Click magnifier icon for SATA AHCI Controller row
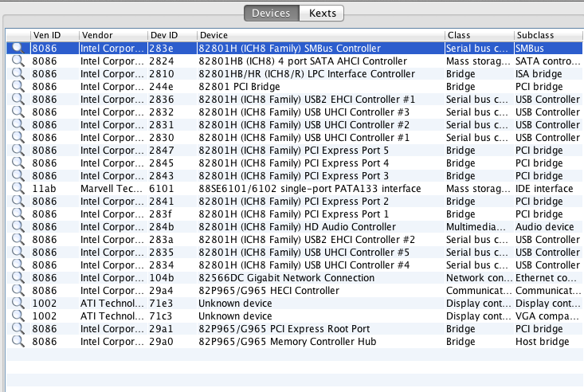584x392 pixels. (x=18, y=61)
